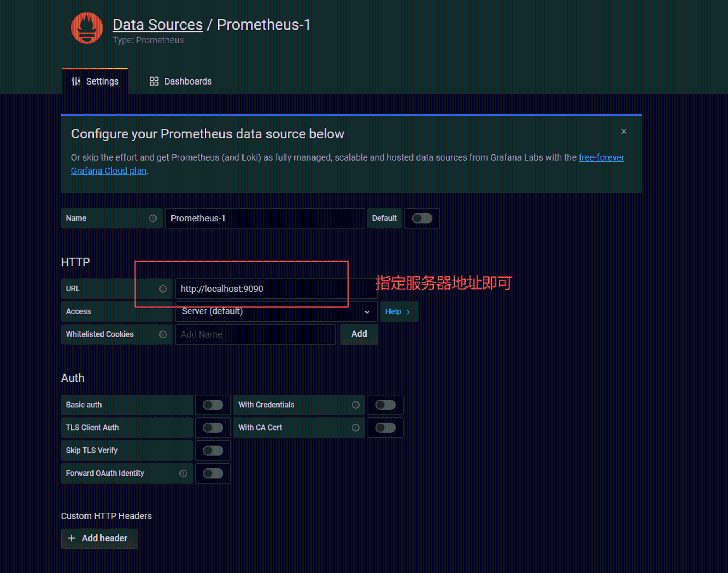728x573 pixels.
Task: Turn on Skip TLS Verify switch
Action: [213, 451]
